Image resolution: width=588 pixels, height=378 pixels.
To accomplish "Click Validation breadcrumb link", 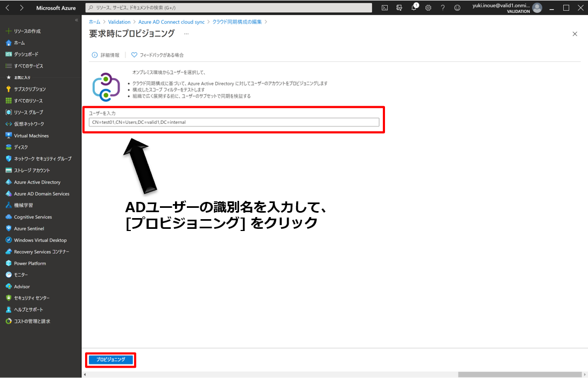I will tap(119, 22).
